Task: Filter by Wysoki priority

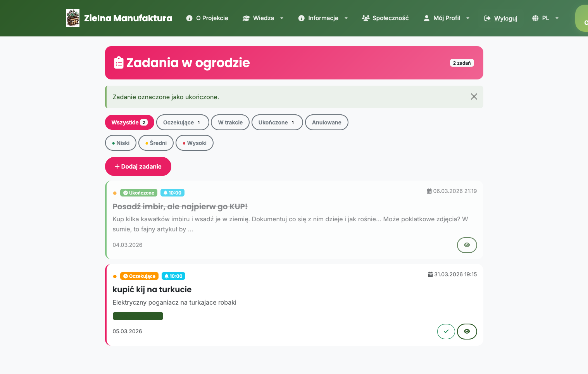Action: coord(195,143)
